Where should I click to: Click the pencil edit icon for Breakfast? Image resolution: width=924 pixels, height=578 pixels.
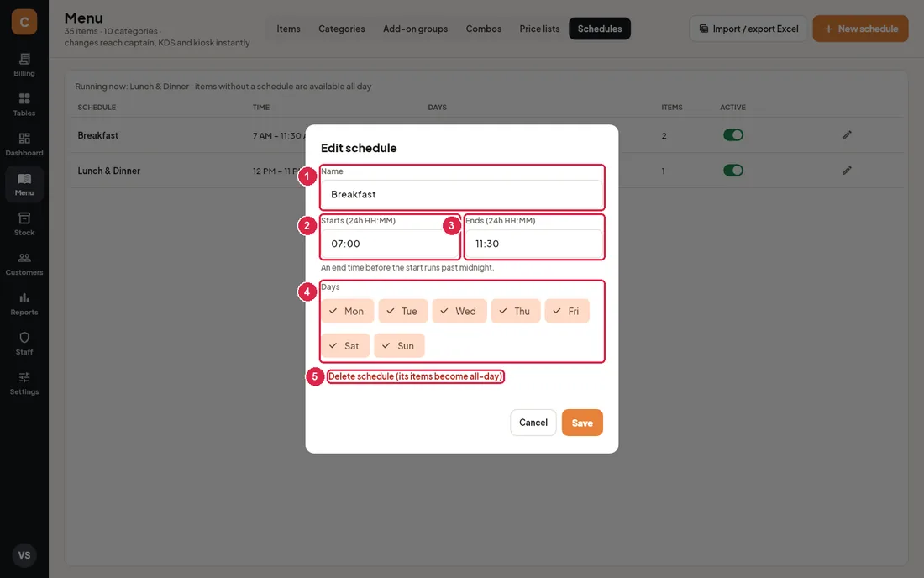[x=847, y=135]
